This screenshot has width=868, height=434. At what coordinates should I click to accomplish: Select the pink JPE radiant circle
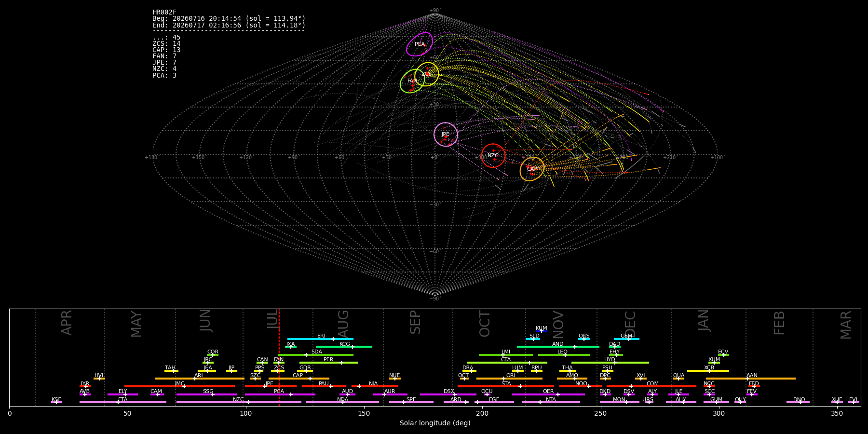click(x=446, y=134)
